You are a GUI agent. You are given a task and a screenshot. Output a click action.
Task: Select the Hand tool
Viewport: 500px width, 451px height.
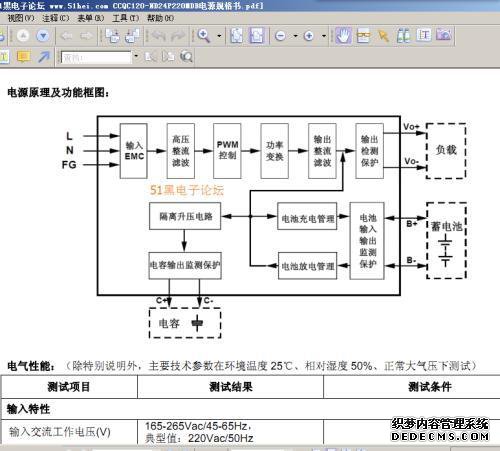(x=343, y=35)
